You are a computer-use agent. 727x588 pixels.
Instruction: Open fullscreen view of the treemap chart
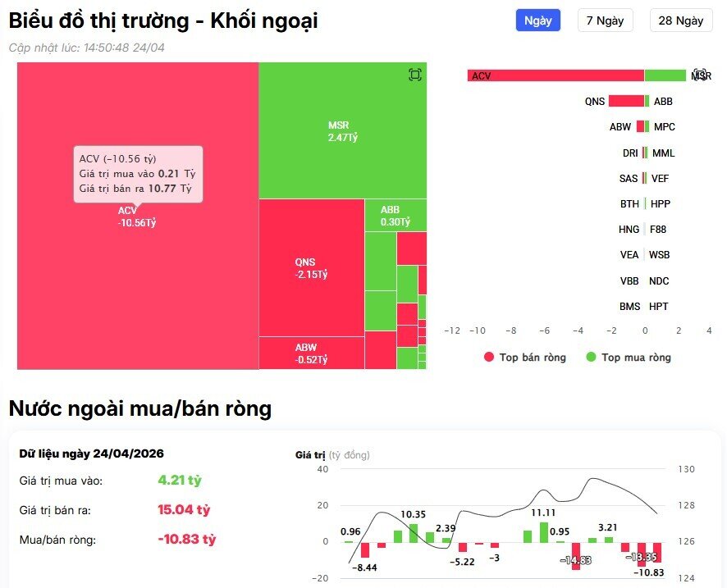point(414,73)
